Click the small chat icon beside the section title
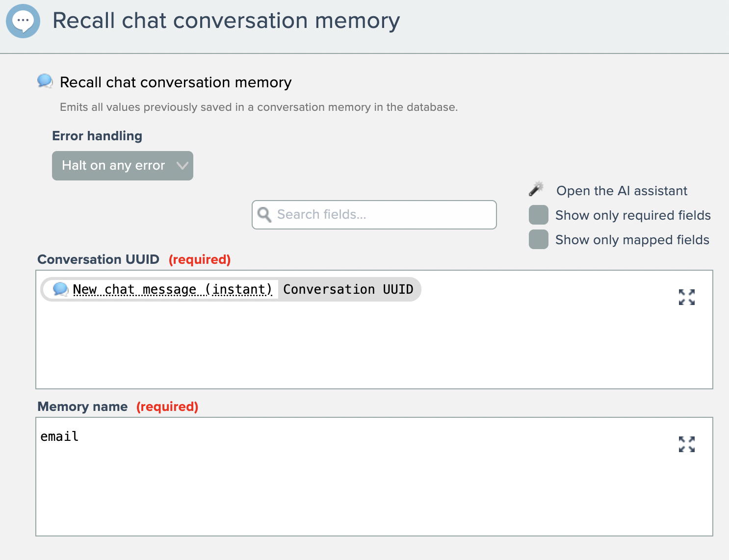Image resolution: width=729 pixels, height=560 pixels. [45, 81]
